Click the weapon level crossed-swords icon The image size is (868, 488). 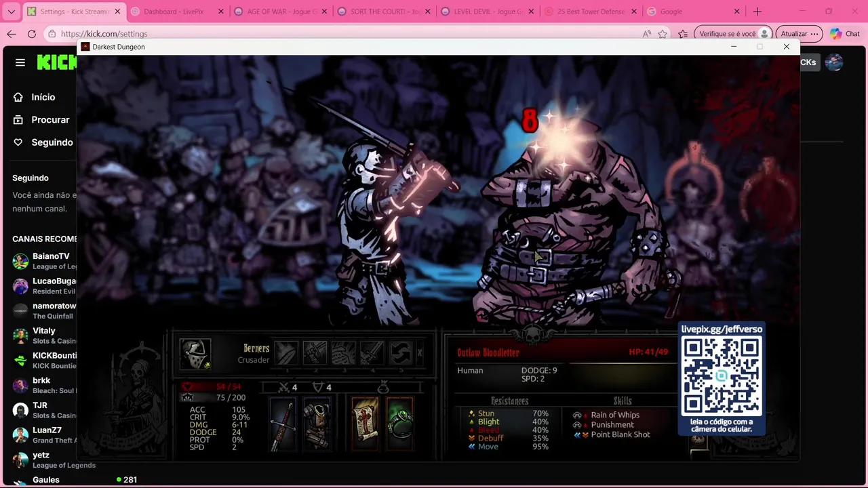(284, 388)
